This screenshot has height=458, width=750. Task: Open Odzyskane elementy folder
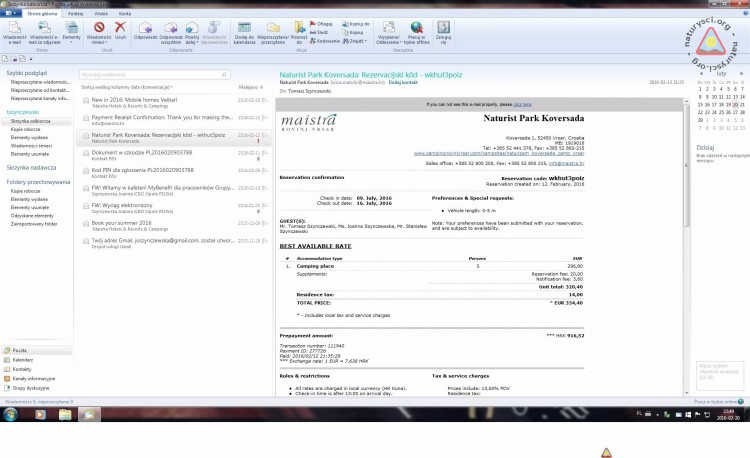(33, 216)
